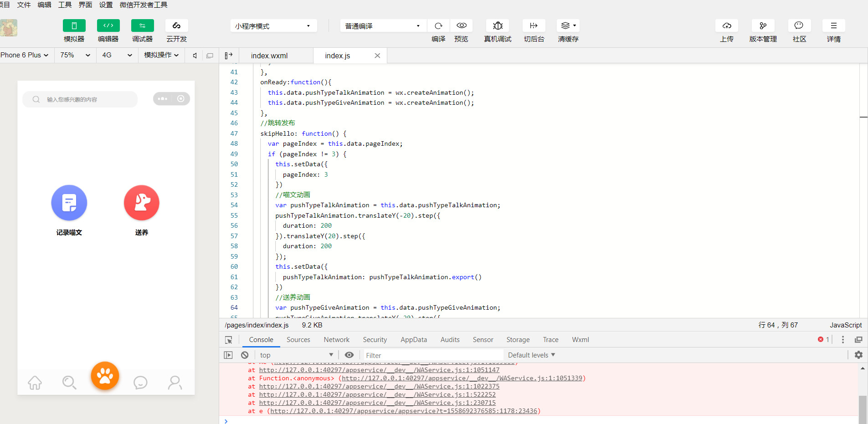Toggle the simulator panel button
868x424 pixels.
tap(74, 26)
